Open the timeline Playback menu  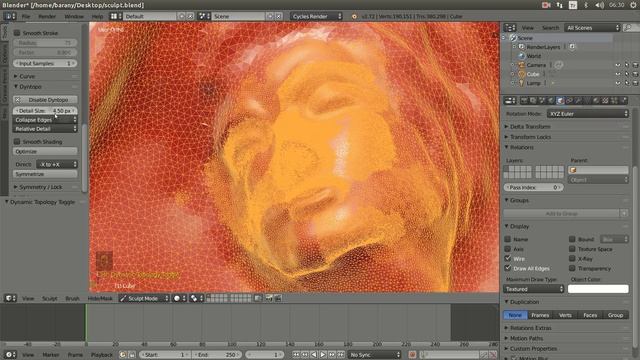click(102, 355)
